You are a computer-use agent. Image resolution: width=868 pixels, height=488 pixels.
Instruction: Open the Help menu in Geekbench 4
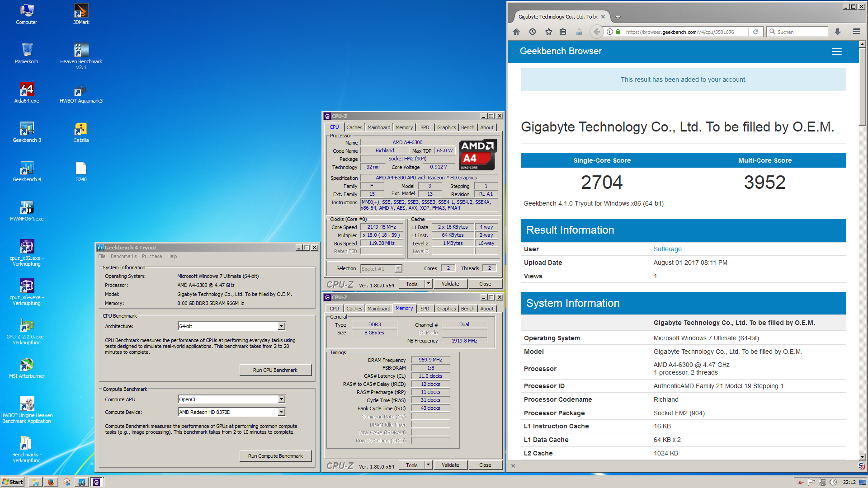[172, 256]
